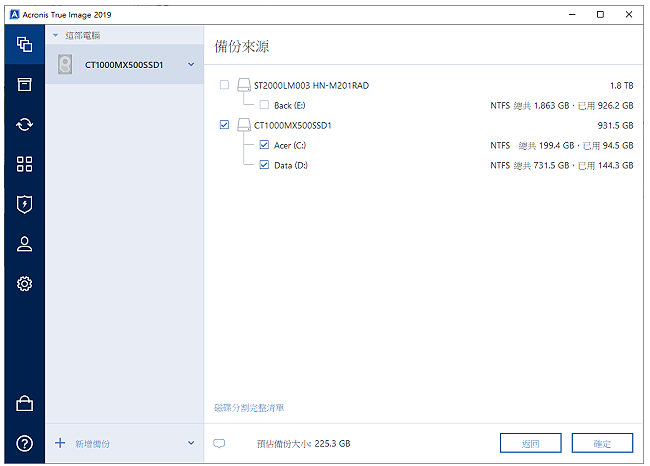
Task: Open the 新增備份 dropdown arrow
Action: point(191,443)
